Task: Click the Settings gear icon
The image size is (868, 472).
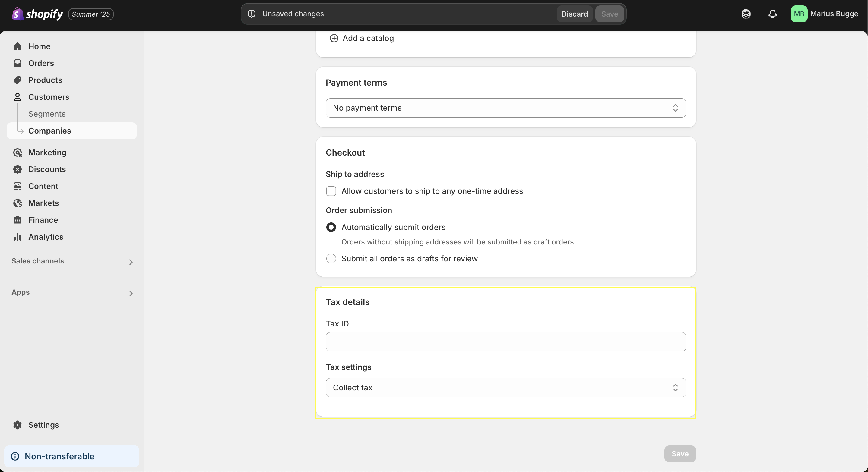Action: [x=17, y=425]
